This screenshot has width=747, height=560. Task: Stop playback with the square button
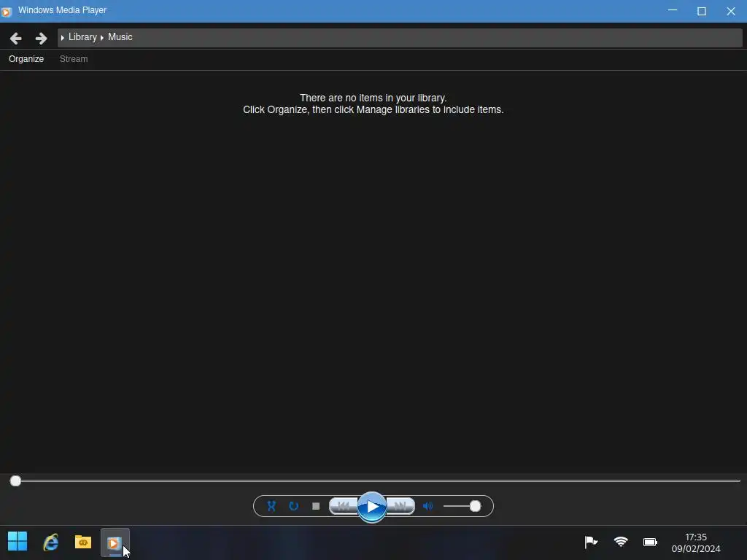coord(316,506)
